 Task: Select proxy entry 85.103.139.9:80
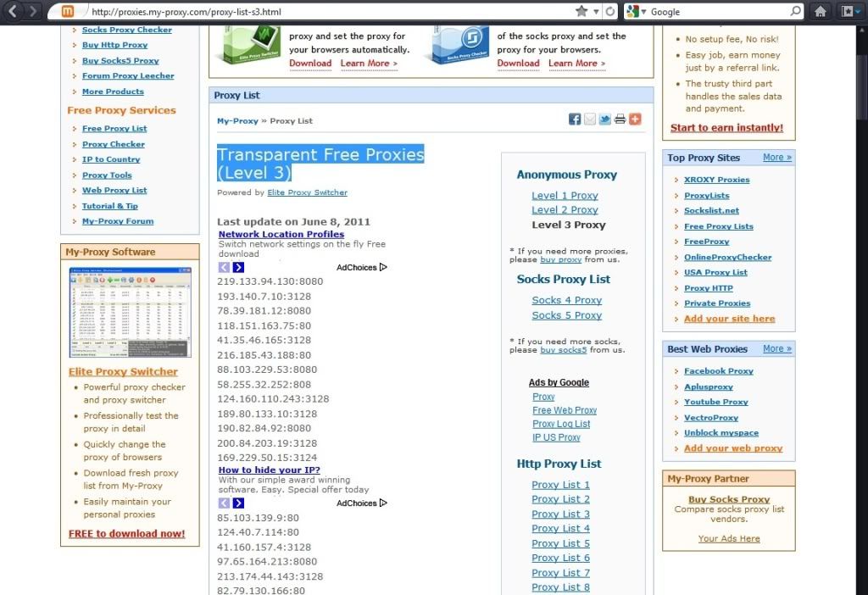point(258,518)
